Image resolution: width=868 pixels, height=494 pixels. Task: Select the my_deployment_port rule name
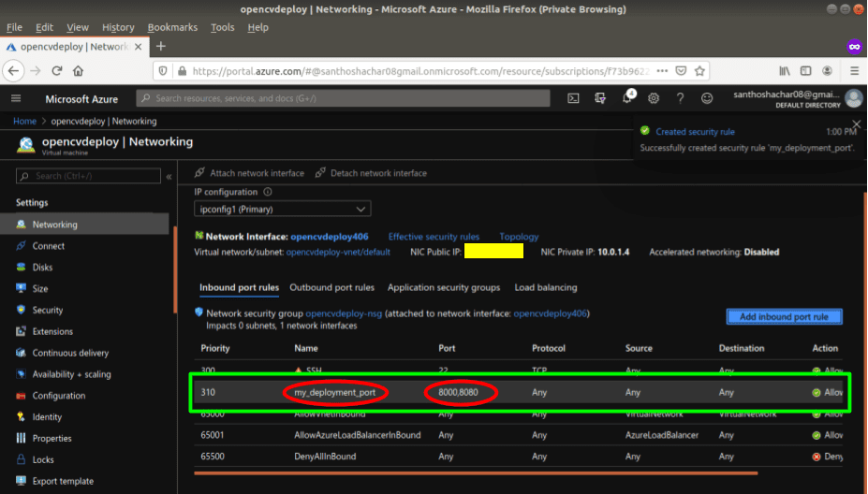[x=335, y=393]
